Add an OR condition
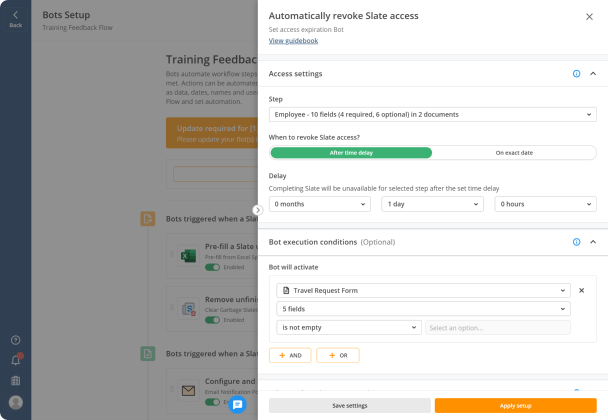 (x=338, y=355)
